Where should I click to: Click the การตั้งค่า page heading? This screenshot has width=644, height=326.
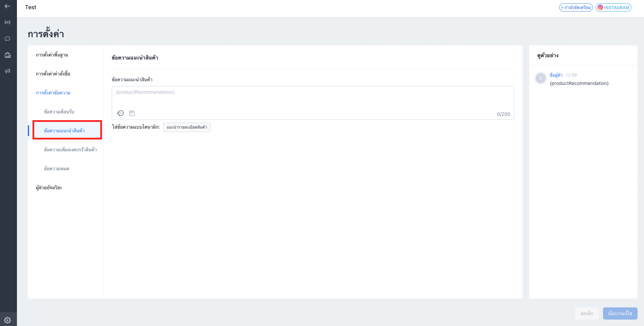click(x=46, y=34)
